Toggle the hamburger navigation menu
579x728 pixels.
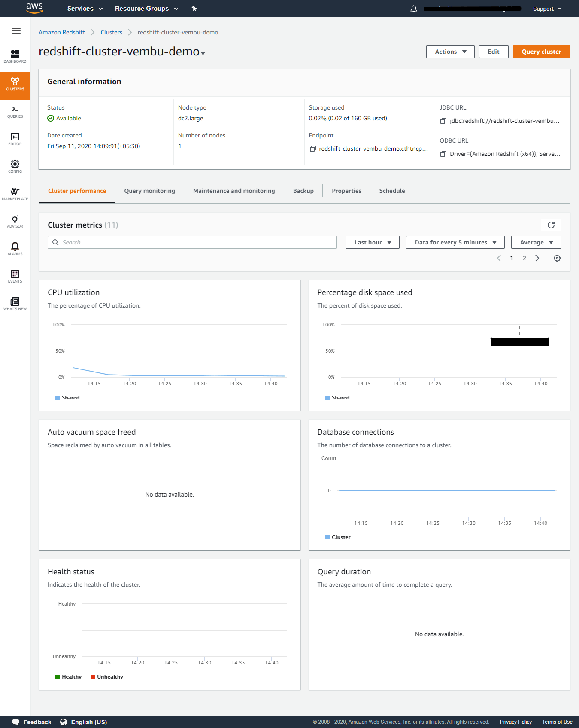click(16, 31)
